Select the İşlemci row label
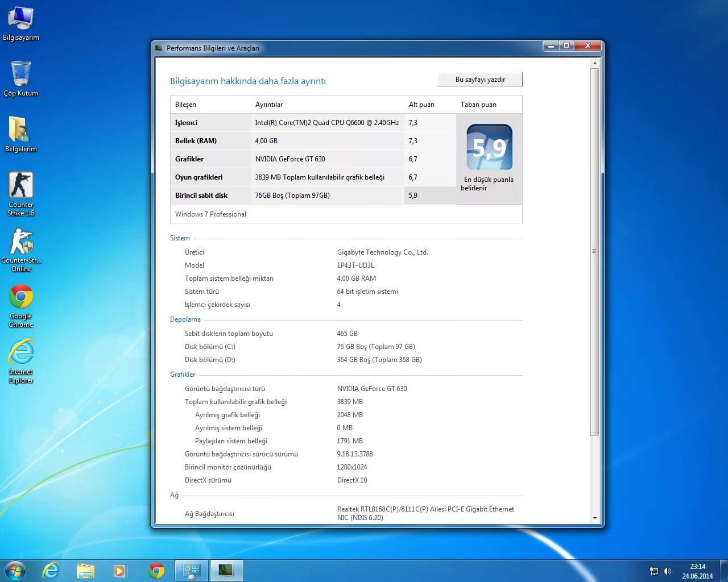The width and height of the screenshot is (728, 582). (186, 123)
